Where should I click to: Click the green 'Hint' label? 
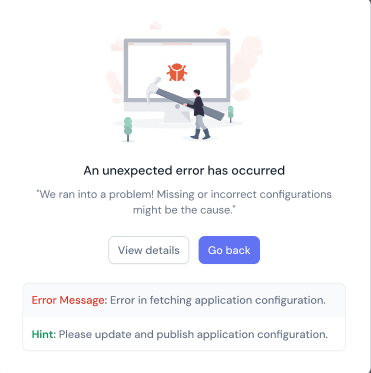(x=42, y=334)
